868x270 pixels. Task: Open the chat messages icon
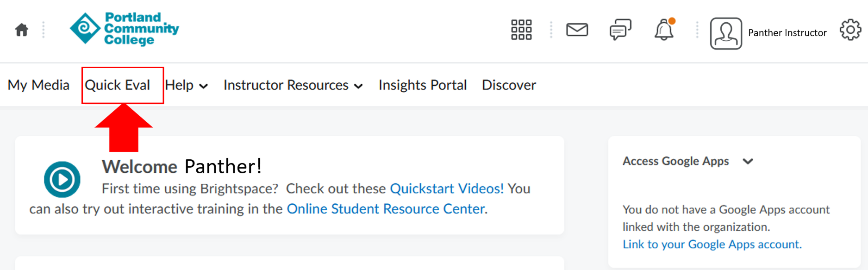620,30
